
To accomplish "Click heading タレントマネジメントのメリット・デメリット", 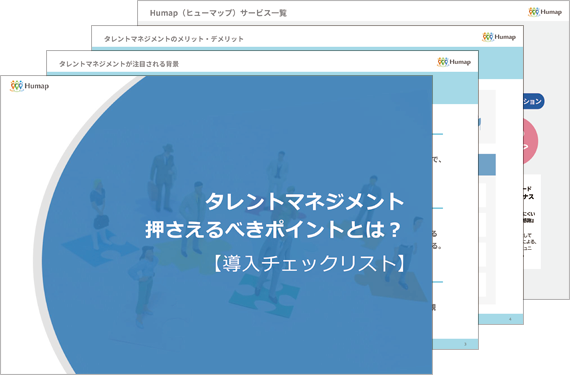I will click(x=174, y=39).
